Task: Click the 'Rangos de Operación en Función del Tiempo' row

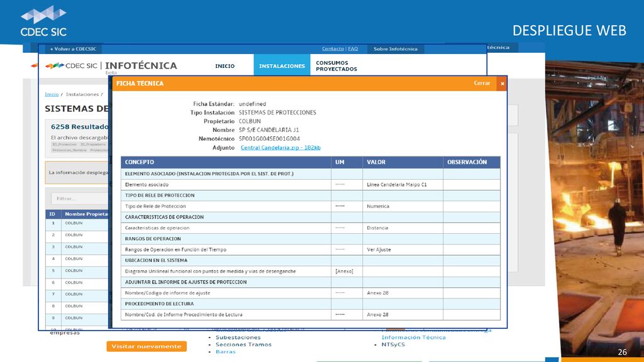Action: 311,250
